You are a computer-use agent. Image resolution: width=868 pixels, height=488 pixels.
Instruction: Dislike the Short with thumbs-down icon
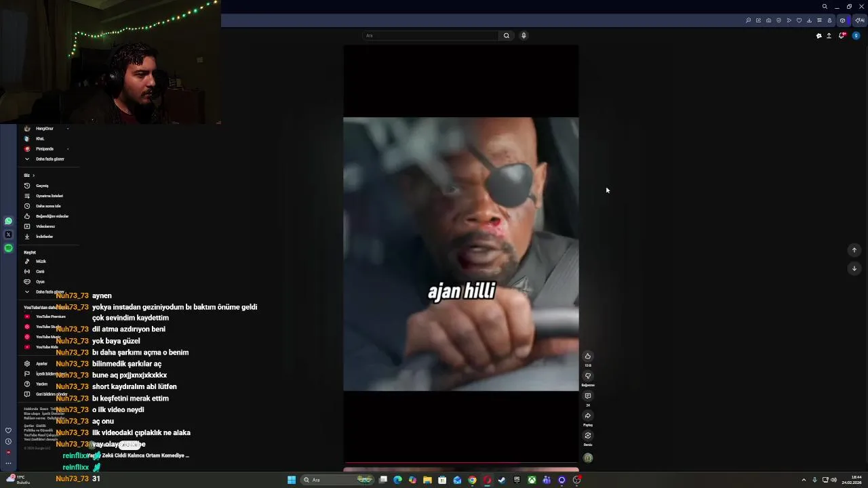coord(588,375)
